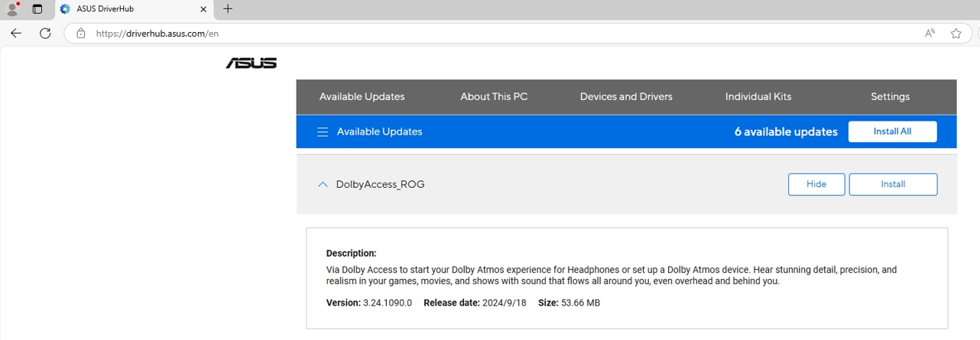Click the ASUS DriverHub tab favicon
The height and width of the screenshot is (340, 980).
(65, 9)
